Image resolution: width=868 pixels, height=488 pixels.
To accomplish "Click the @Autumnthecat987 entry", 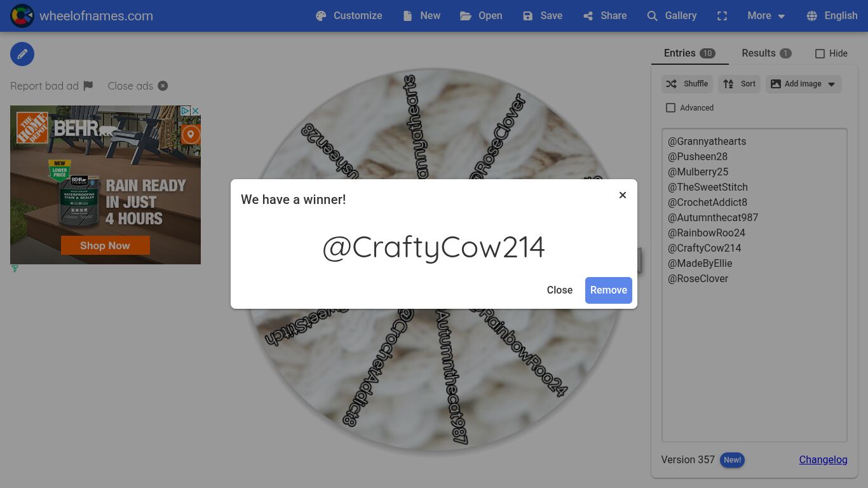I will point(713,217).
